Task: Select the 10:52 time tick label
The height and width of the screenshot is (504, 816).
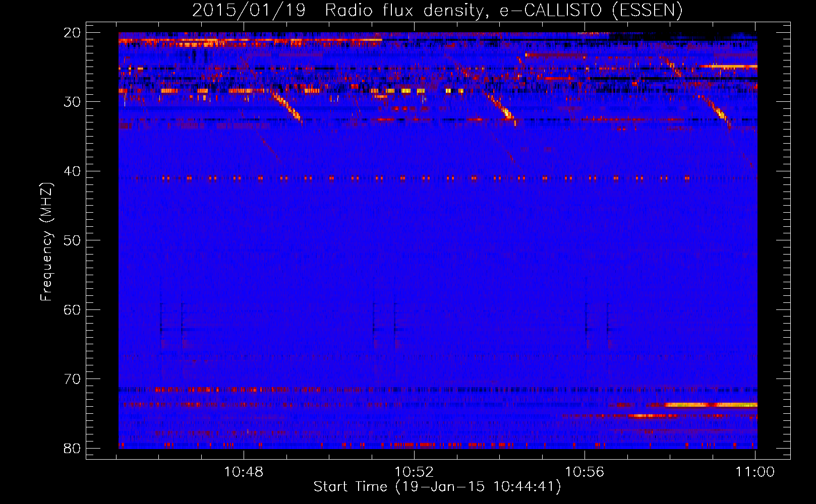Action: pos(414,472)
